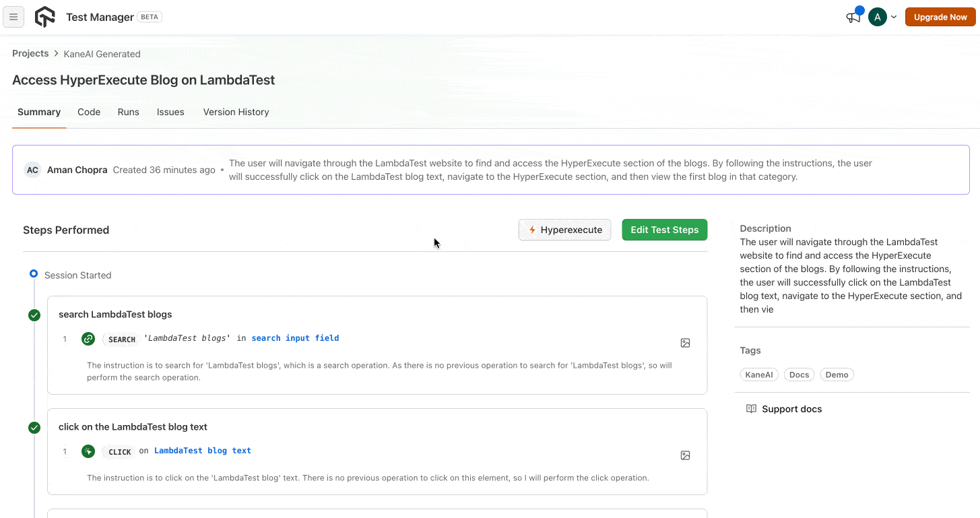This screenshot has width=980, height=518.
Task: Open the Runs tab
Action: tap(128, 112)
